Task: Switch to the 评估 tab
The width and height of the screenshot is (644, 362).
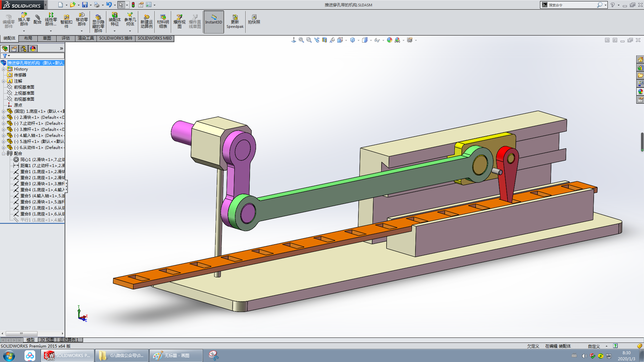Action: point(66,38)
